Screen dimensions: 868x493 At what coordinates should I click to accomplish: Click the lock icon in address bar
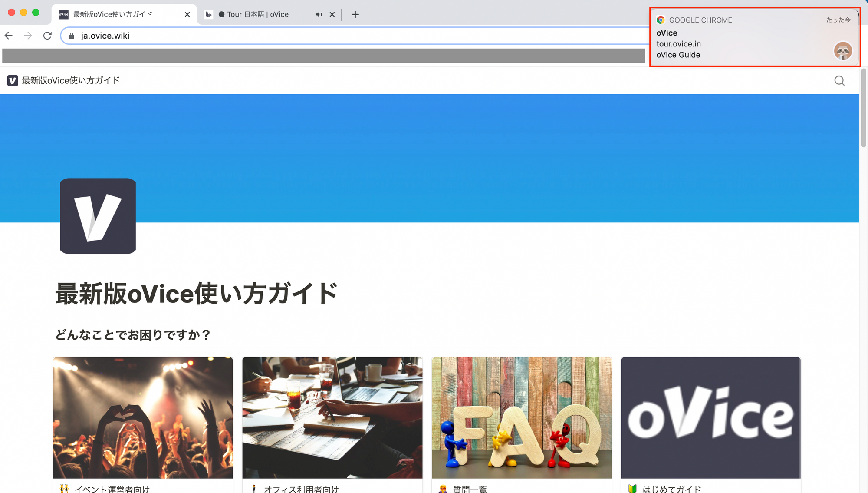72,36
